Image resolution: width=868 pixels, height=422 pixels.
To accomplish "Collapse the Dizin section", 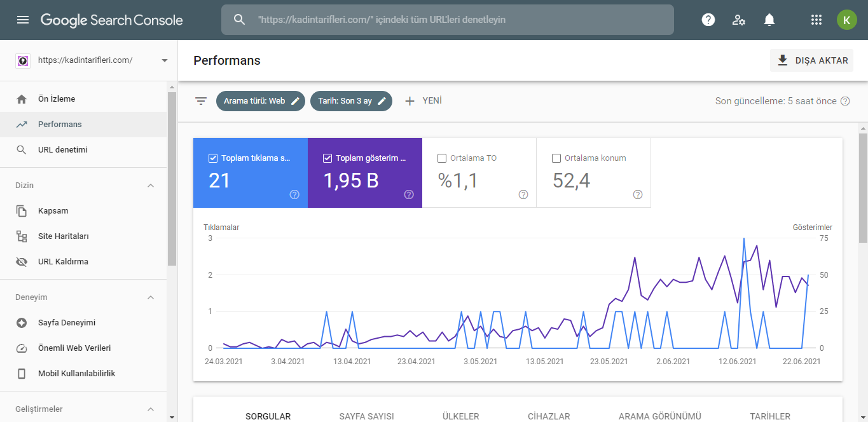I will pyautogui.click(x=151, y=186).
